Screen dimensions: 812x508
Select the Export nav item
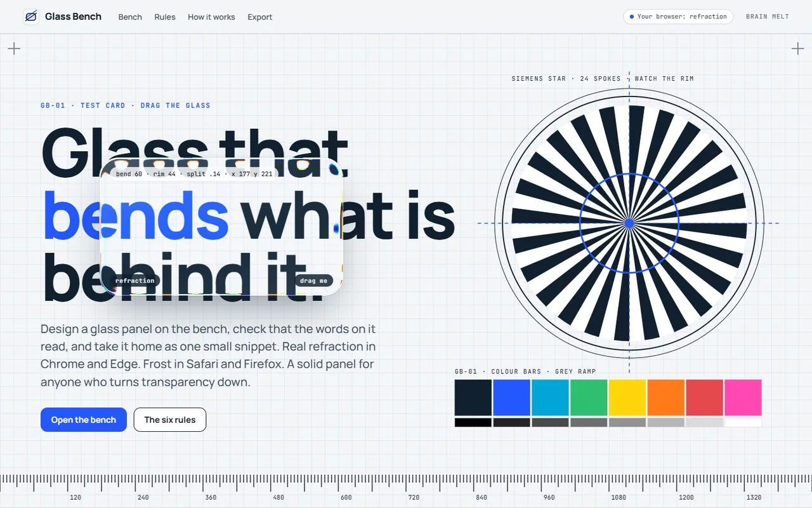(x=260, y=17)
